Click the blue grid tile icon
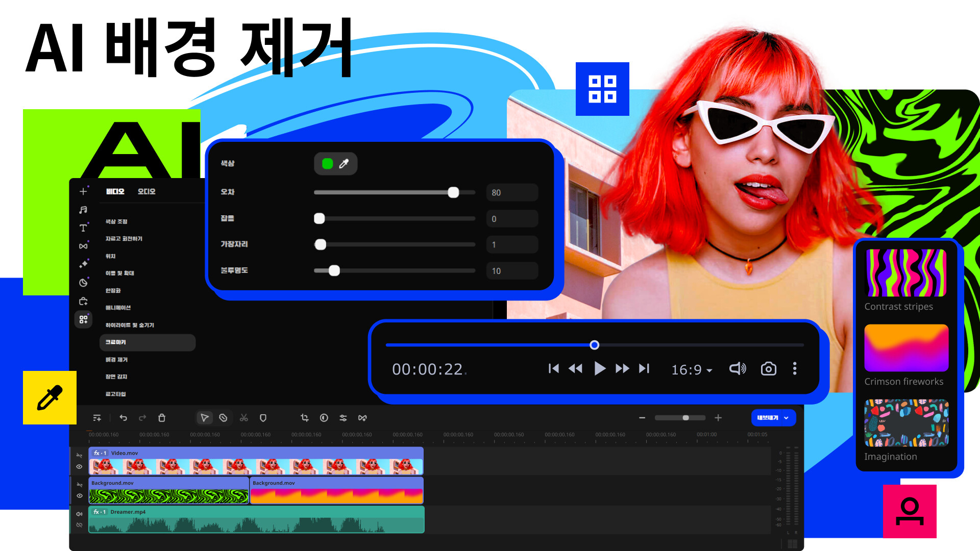 (602, 89)
